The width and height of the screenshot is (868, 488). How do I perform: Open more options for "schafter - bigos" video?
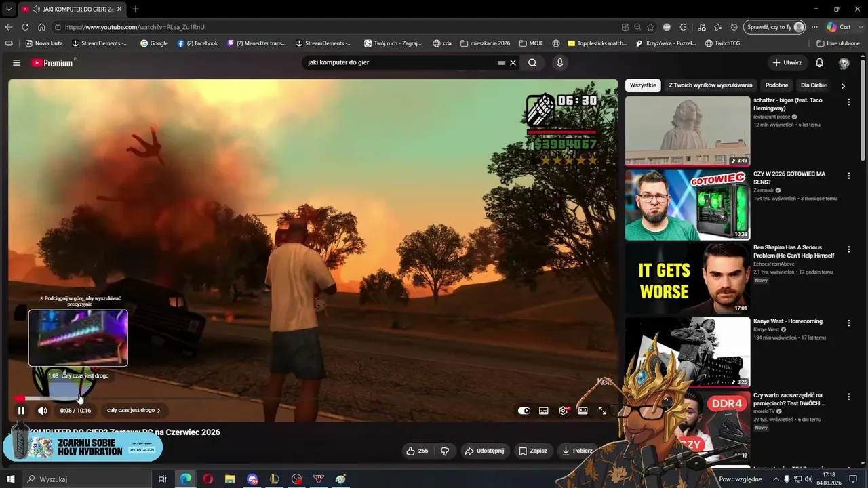click(x=848, y=102)
